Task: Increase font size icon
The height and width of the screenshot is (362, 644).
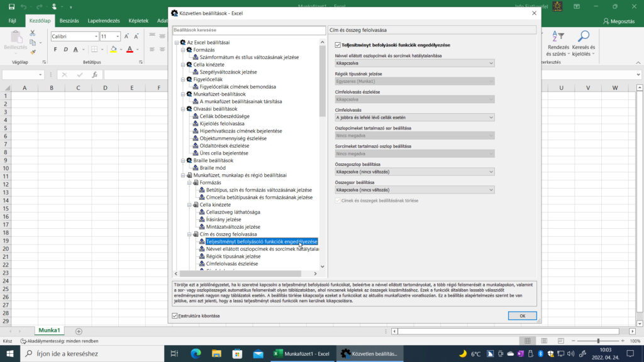Action: (x=126, y=36)
